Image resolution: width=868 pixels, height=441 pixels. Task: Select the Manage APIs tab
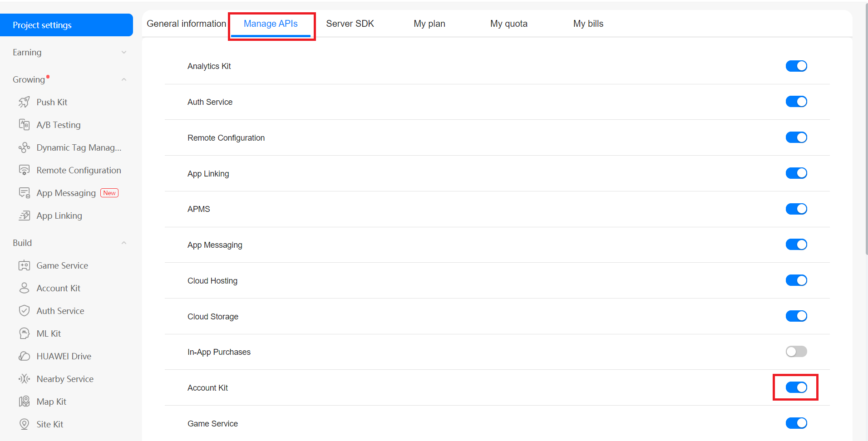(271, 24)
